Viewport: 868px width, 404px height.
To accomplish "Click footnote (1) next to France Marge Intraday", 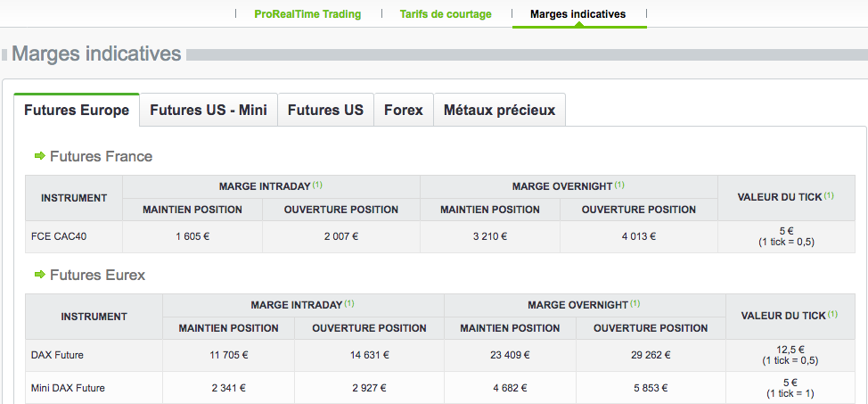I will (317, 186).
